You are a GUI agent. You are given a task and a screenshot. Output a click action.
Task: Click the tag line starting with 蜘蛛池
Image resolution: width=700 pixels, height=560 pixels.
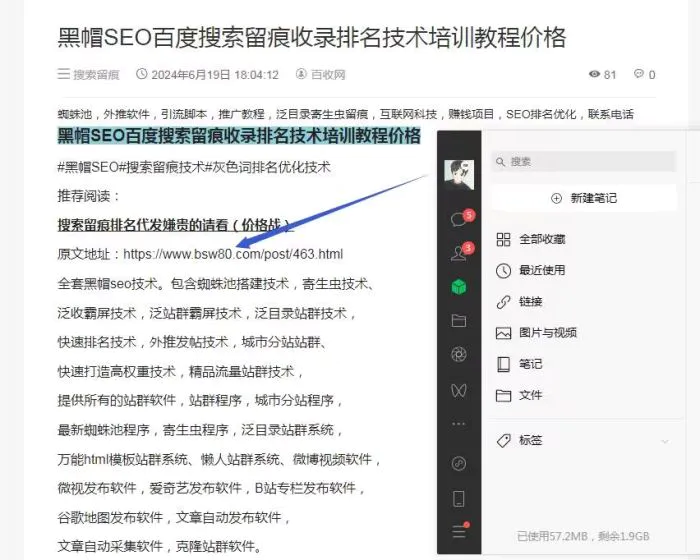(x=346, y=114)
